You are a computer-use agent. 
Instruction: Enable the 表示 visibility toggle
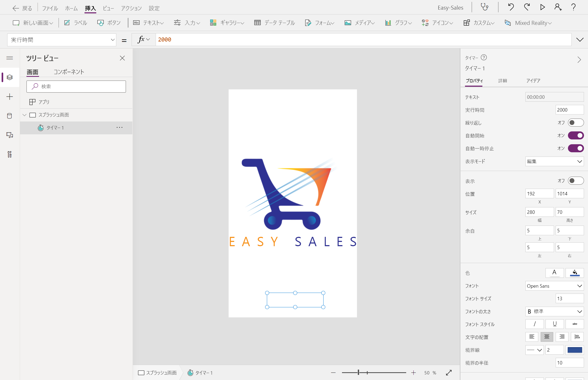point(575,181)
